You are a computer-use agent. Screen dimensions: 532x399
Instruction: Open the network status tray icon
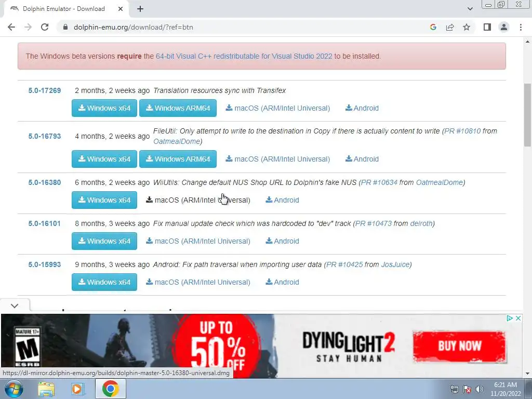pos(454,389)
